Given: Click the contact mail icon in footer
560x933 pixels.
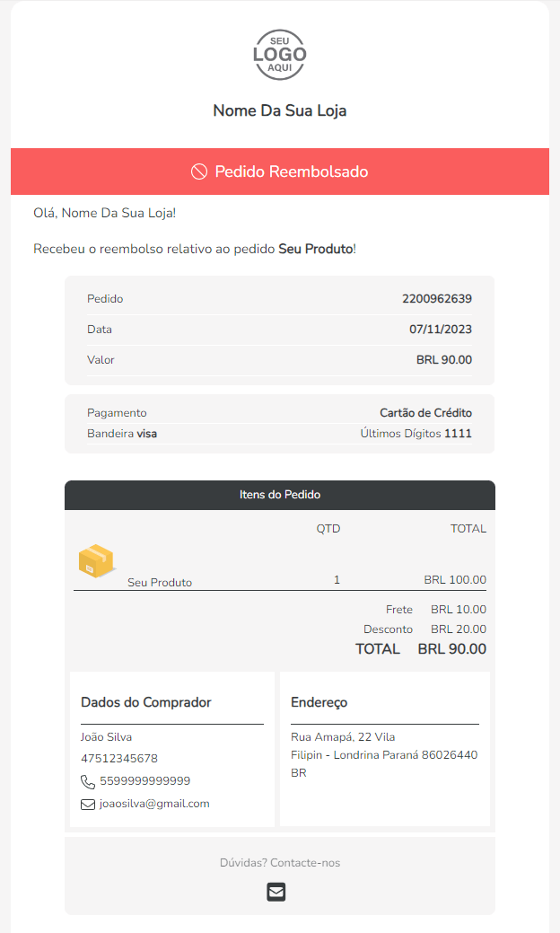Looking at the screenshot, I should tap(276, 892).
